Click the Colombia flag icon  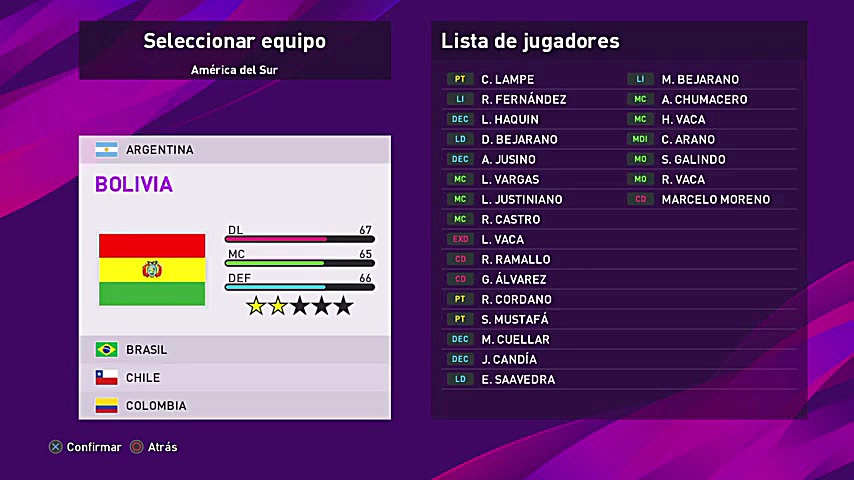pyautogui.click(x=107, y=406)
